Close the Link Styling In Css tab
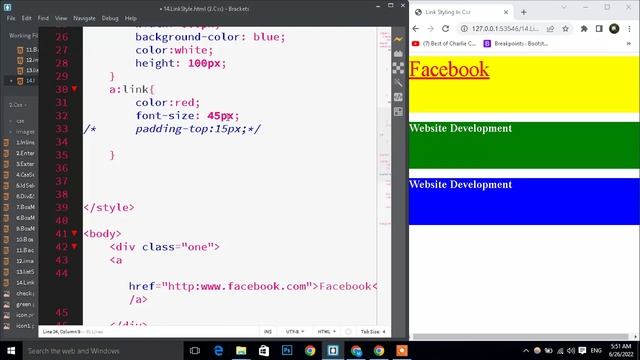 (506, 12)
